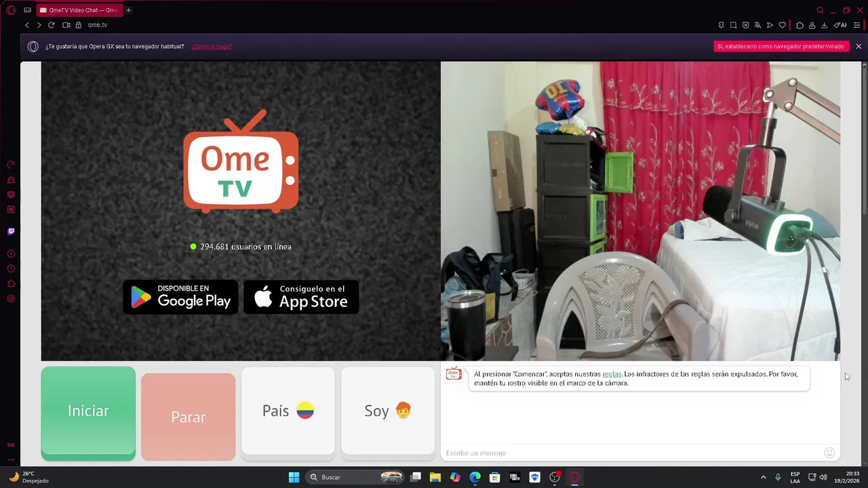This screenshot has width=868, height=488.
Task: Open the profile account icon
Action: [812, 25]
